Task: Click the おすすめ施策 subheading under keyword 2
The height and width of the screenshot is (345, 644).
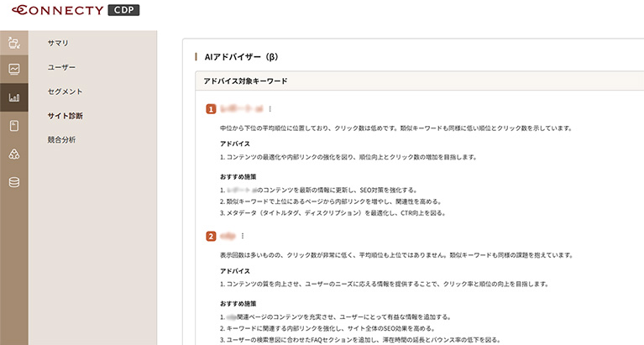Action: [238, 304]
